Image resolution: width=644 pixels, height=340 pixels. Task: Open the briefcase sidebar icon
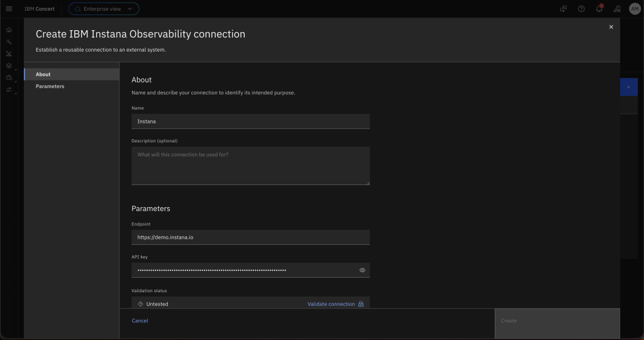click(x=9, y=77)
